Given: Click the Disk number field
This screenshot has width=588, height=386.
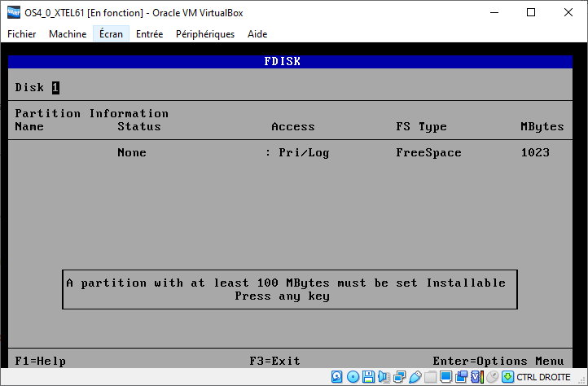Looking at the screenshot, I should coord(56,88).
